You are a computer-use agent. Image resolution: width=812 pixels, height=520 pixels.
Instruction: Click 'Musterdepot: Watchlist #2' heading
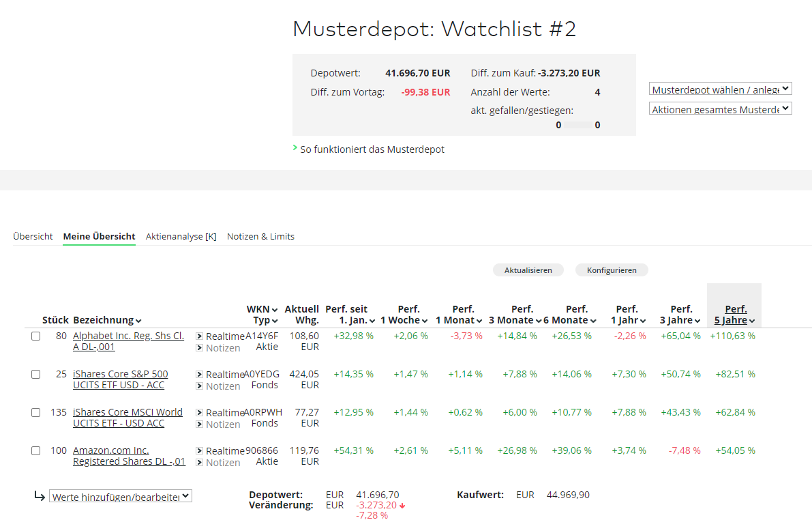pyautogui.click(x=434, y=29)
